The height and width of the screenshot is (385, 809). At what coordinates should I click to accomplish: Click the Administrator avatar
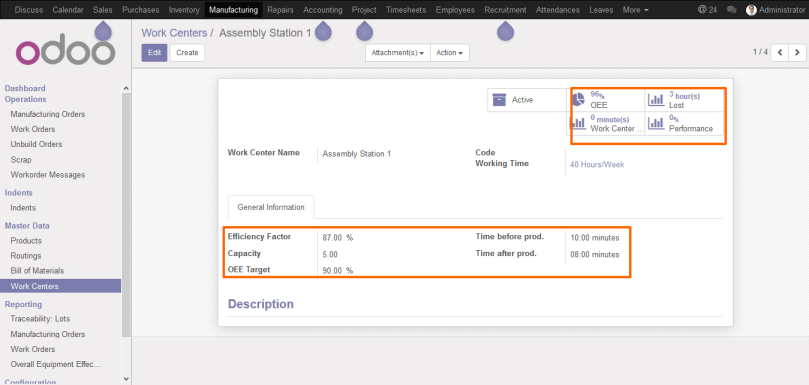click(x=751, y=10)
